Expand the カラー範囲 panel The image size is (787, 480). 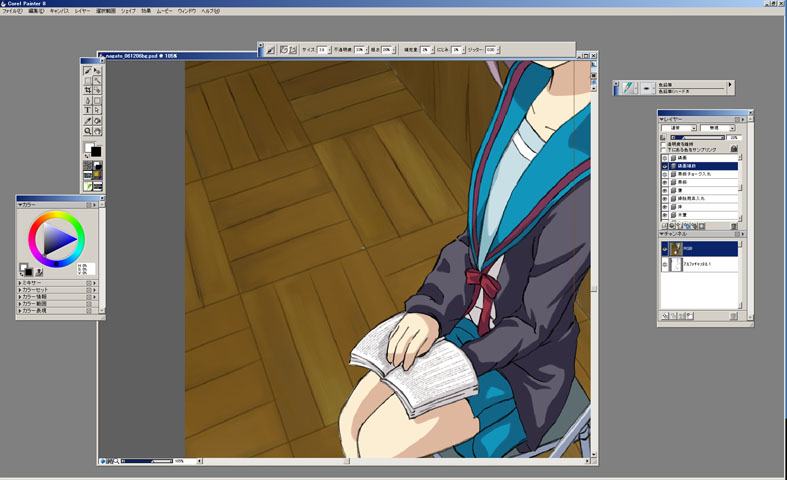click(20, 304)
